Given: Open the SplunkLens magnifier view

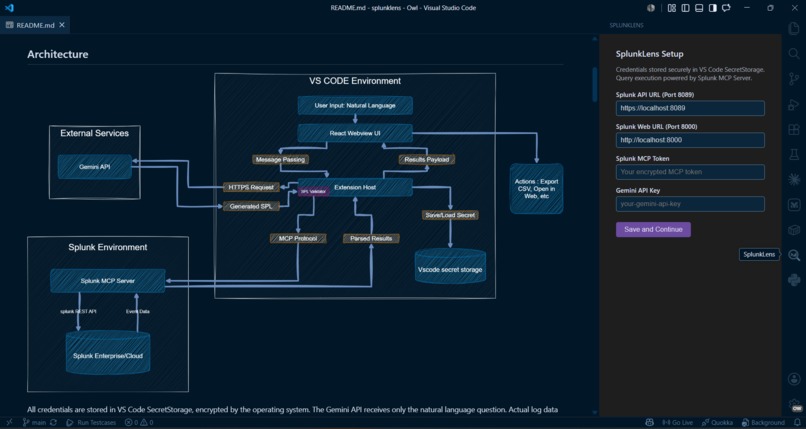Looking at the screenshot, I should [794, 255].
